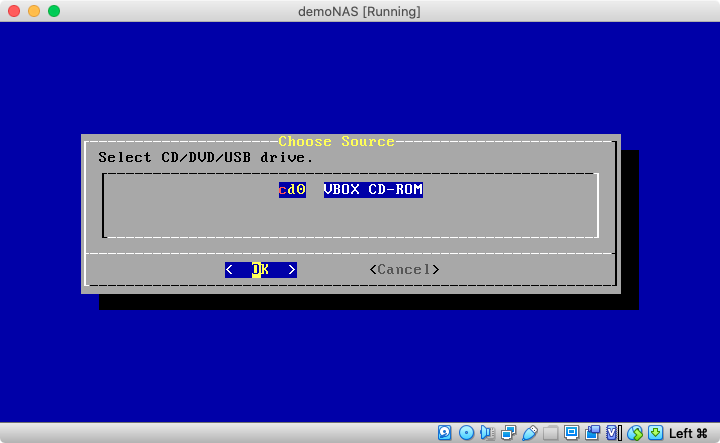
Task: Click the recording status icon
Action: (593, 432)
